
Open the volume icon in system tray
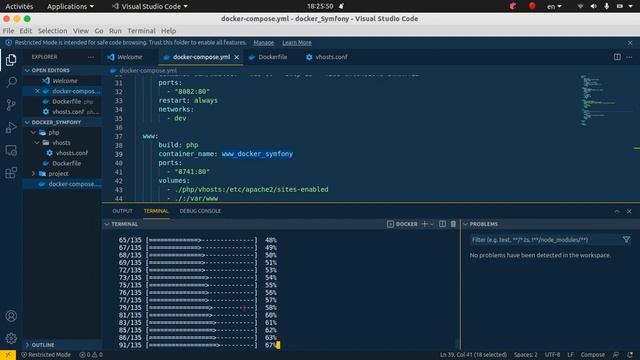(593, 6)
